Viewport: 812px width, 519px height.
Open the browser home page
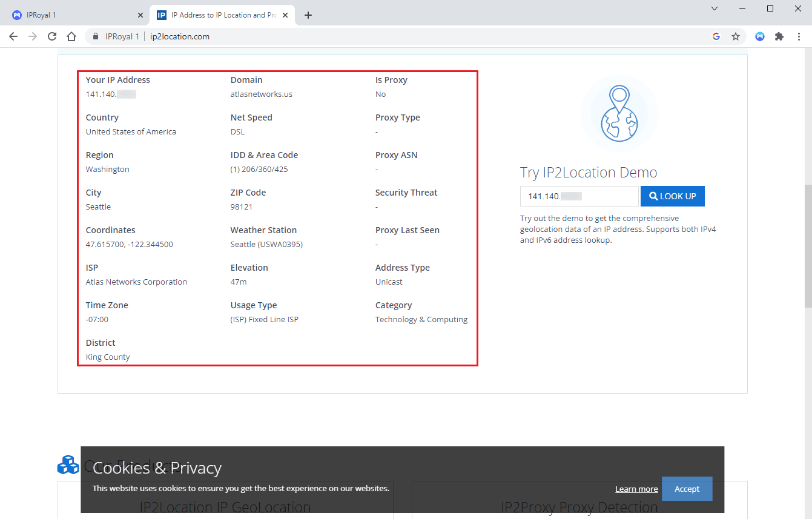(x=71, y=36)
